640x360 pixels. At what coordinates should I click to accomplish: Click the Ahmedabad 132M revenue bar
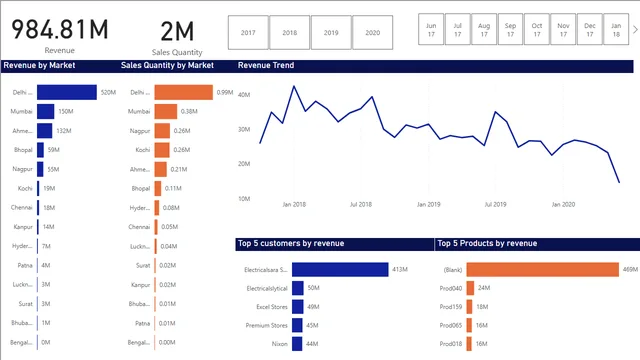pyautogui.click(x=44, y=131)
